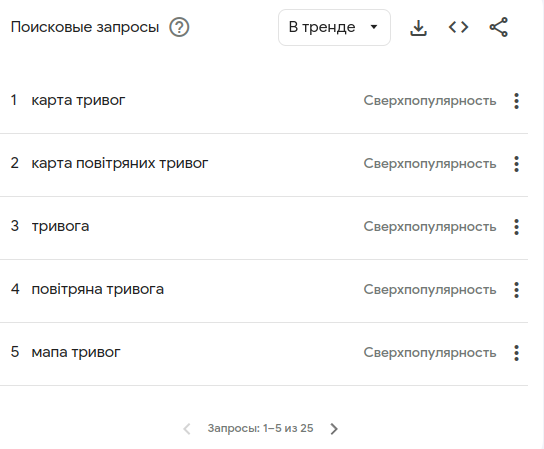Open the embed code icon

coord(458,27)
